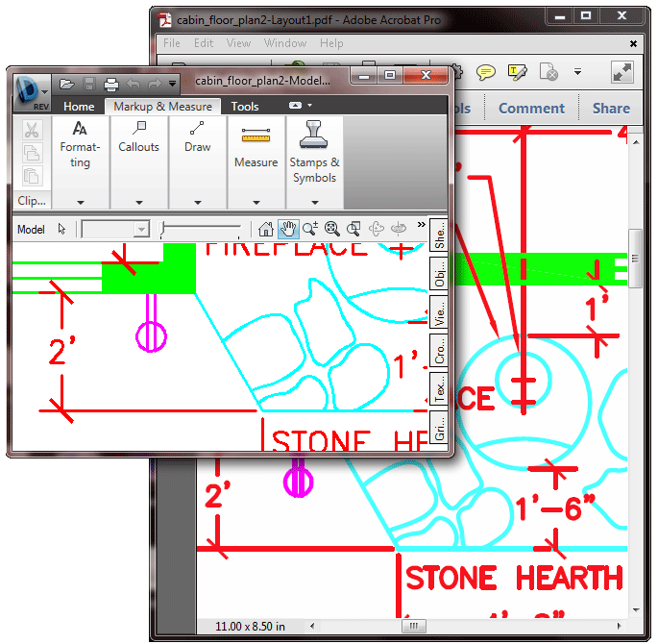
Task: Open the dropdown arrow beside the ribbon minimize button
Action: tap(309, 106)
